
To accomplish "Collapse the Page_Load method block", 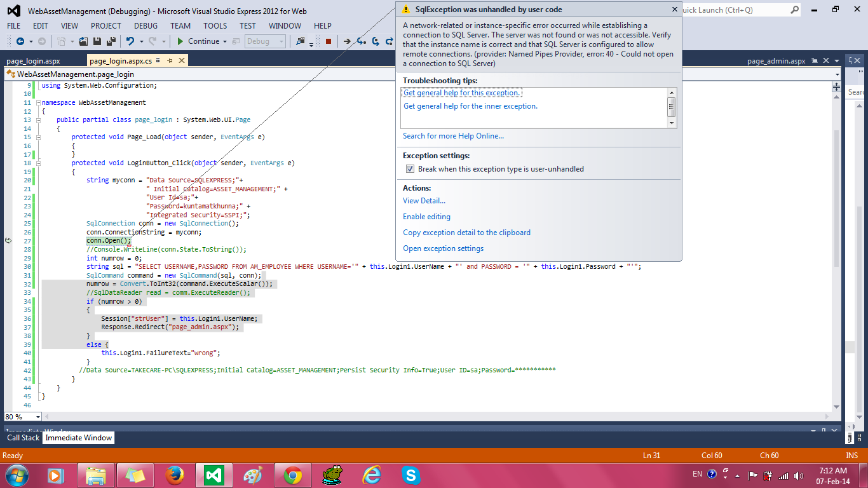I will click(x=38, y=137).
